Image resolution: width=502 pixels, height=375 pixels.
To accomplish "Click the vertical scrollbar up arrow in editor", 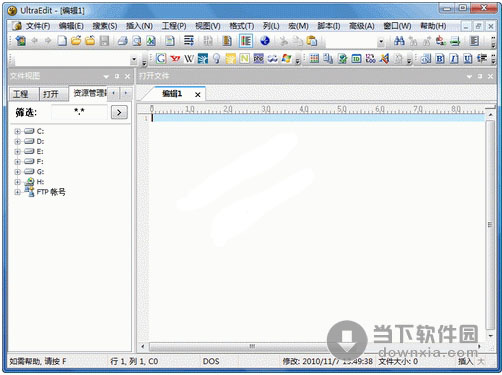I will tap(491, 115).
